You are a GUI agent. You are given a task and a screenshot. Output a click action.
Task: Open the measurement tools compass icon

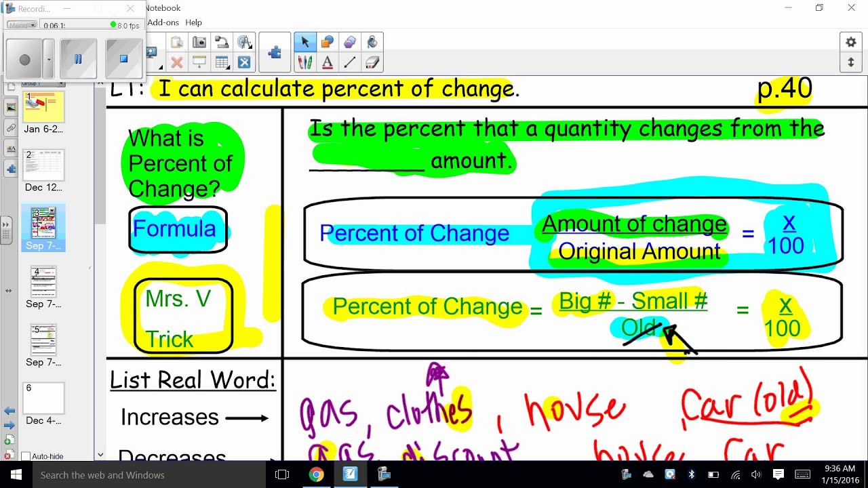pos(244,42)
